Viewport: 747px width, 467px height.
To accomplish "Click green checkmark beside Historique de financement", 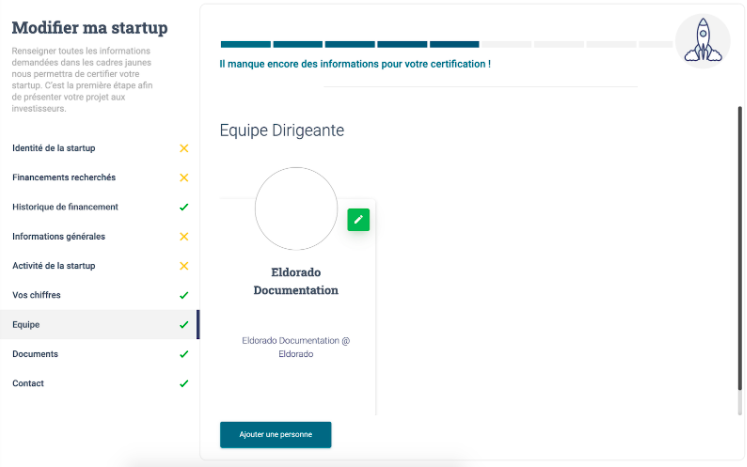I will (x=184, y=207).
